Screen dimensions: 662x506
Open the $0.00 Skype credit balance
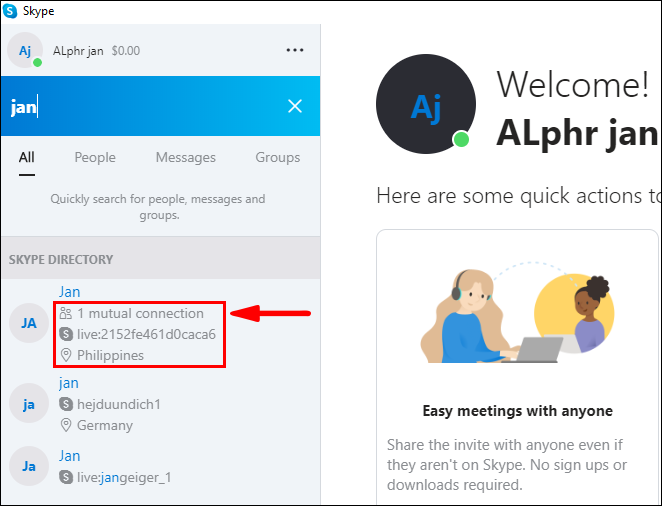coord(126,51)
